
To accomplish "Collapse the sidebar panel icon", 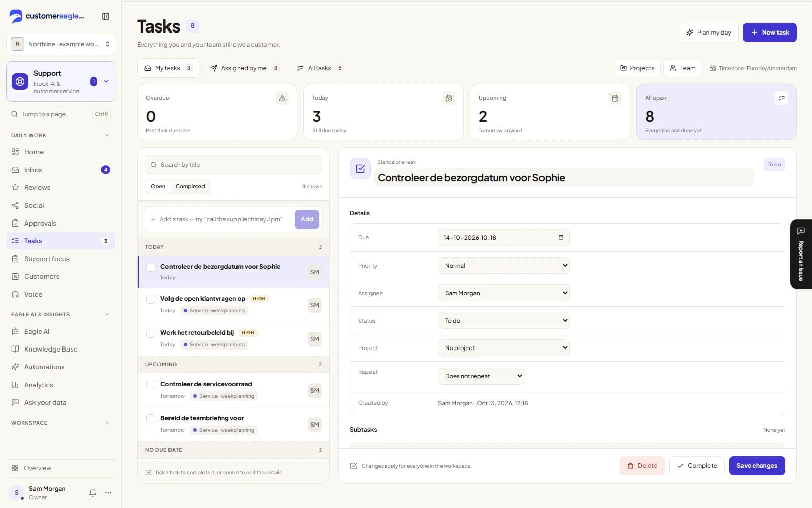I will point(106,16).
